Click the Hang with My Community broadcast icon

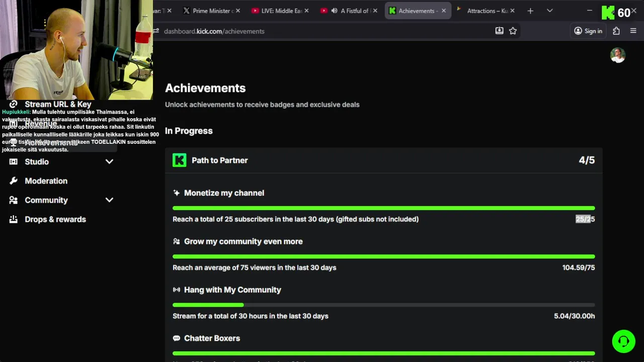click(x=176, y=290)
